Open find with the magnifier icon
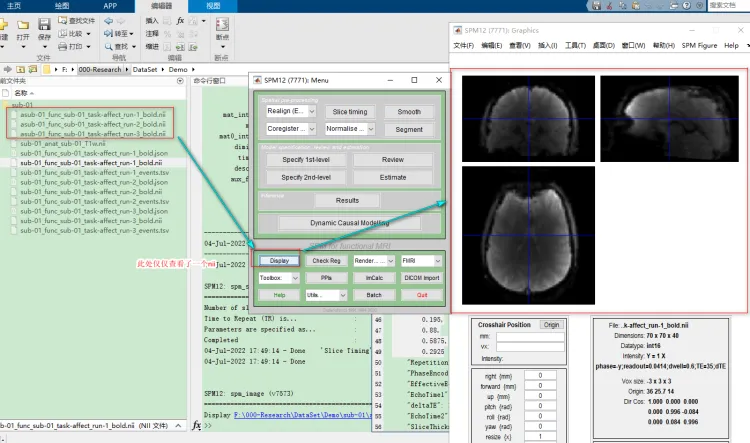 pos(109,46)
